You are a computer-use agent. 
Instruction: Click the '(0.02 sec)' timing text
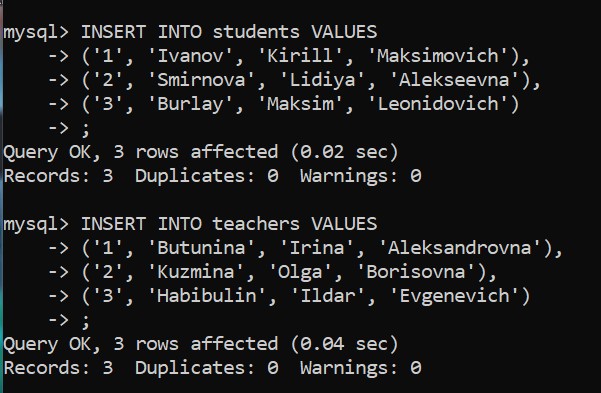(345, 152)
